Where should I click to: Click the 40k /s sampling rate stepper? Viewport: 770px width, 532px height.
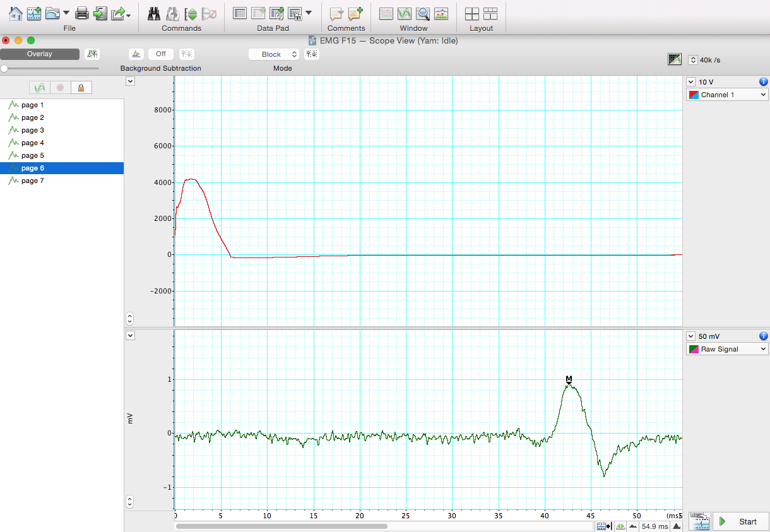tap(693, 60)
